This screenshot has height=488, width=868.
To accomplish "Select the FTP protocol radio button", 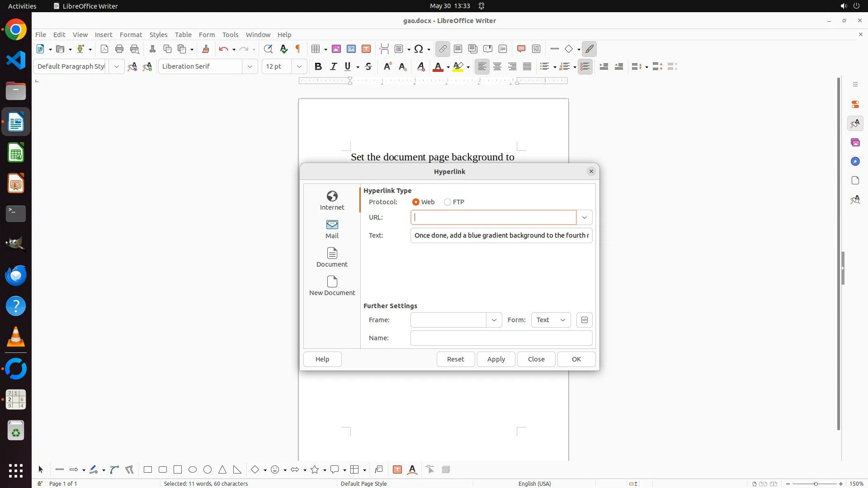I will 448,202.
